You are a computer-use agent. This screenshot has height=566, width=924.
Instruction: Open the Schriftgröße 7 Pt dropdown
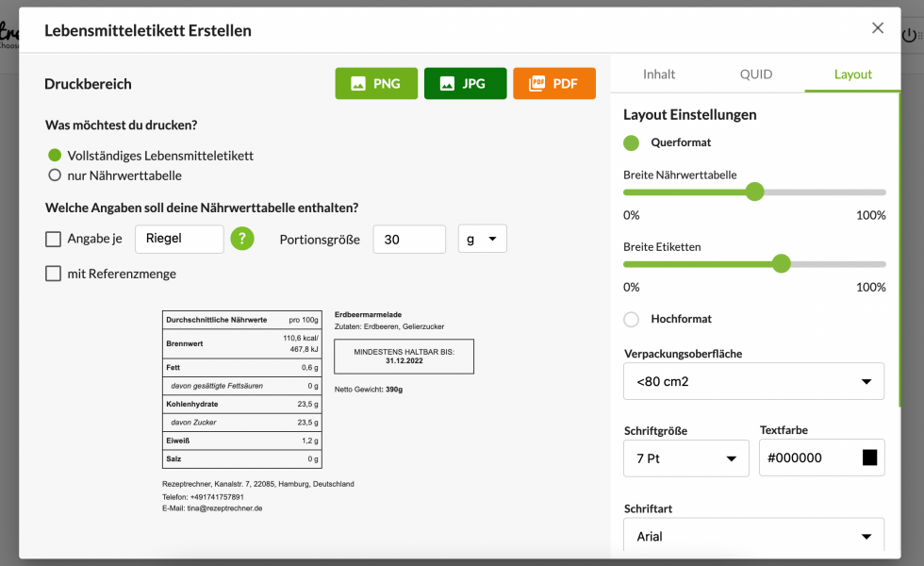pos(685,458)
